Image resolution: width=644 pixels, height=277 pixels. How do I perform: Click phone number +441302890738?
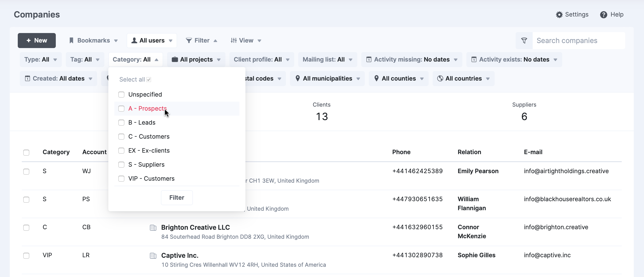coord(418,255)
